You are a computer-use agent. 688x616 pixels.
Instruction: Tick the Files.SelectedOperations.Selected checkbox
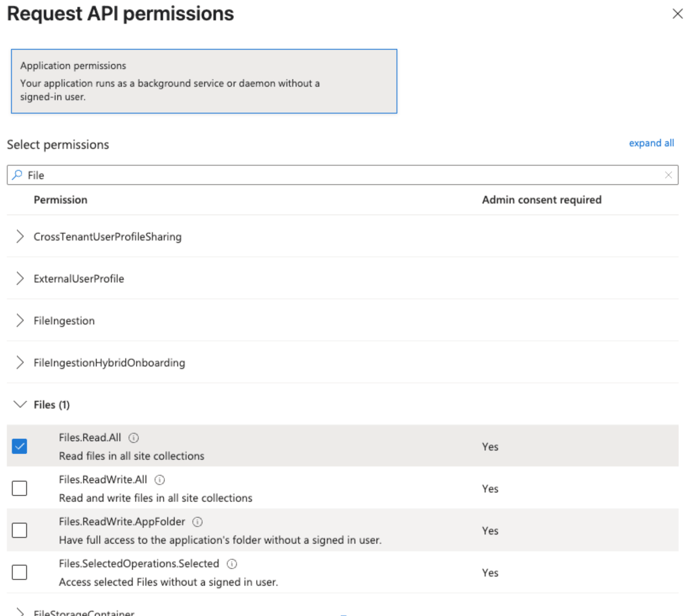pos(19,573)
